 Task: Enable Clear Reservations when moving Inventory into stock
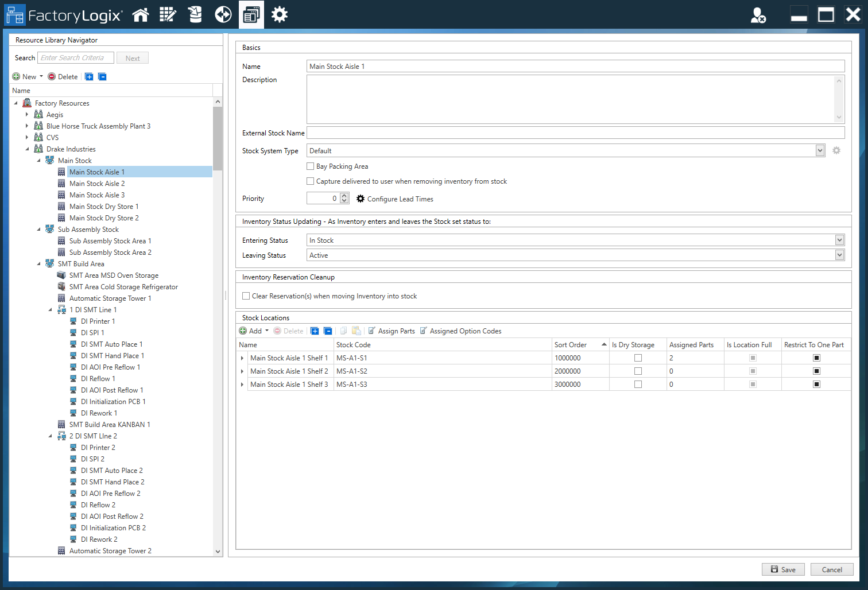(246, 296)
